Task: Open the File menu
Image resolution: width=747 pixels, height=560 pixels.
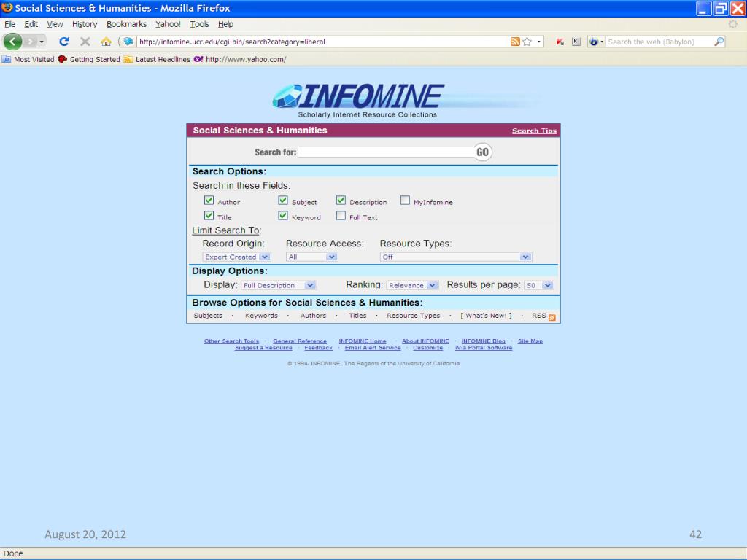Action: pos(9,24)
